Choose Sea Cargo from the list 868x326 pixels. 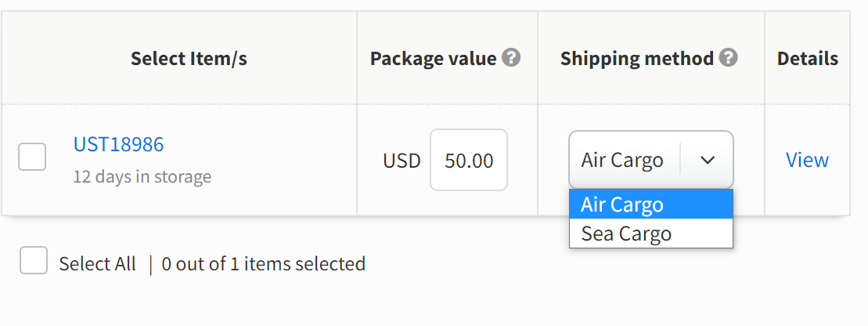coord(651,234)
